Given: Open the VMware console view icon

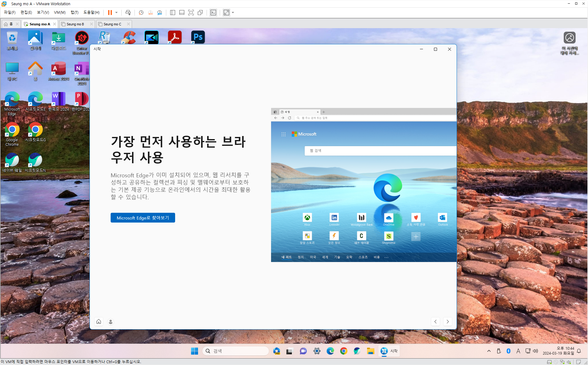Looking at the screenshot, I should click(213, 13).
